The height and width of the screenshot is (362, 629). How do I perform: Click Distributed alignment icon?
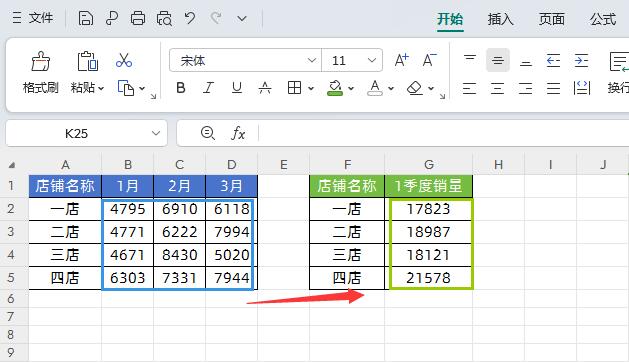pyautogui.click(x=582, y=88)
